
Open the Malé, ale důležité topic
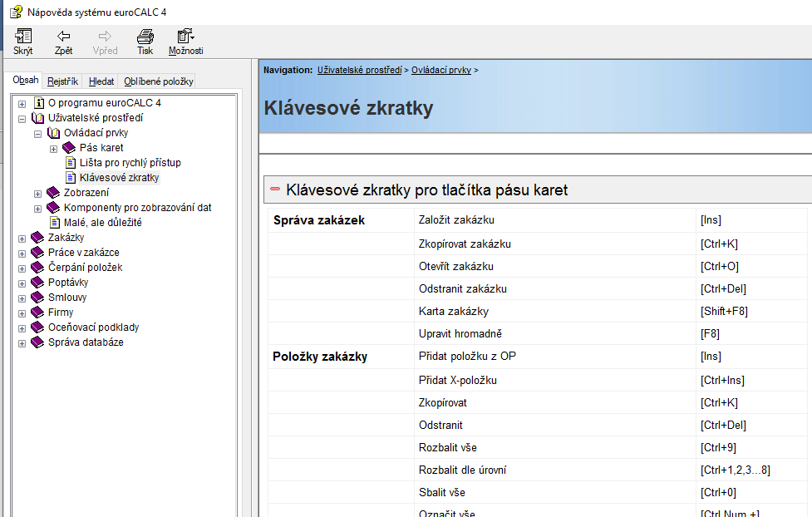(x=102, y=223)
